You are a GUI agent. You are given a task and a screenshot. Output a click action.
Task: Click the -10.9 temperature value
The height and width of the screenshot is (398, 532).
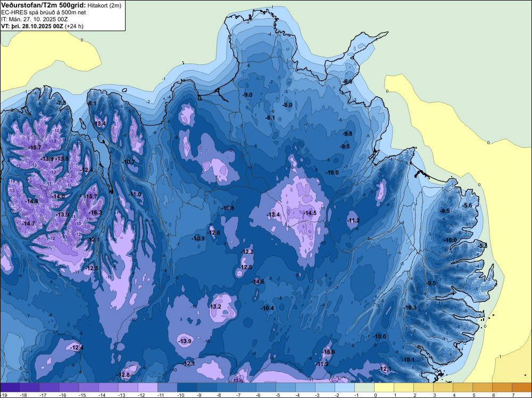click(x=198, y=238)
